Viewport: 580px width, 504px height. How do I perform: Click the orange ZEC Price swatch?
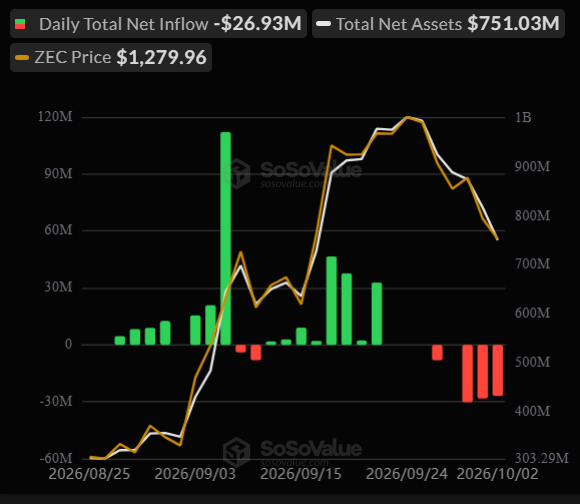pos(22,57)
